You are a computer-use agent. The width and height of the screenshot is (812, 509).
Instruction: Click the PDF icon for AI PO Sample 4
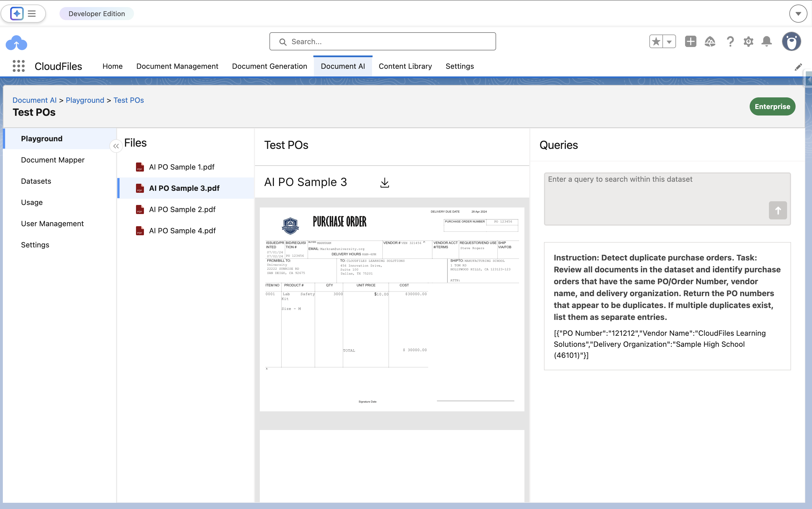[139, 231]
